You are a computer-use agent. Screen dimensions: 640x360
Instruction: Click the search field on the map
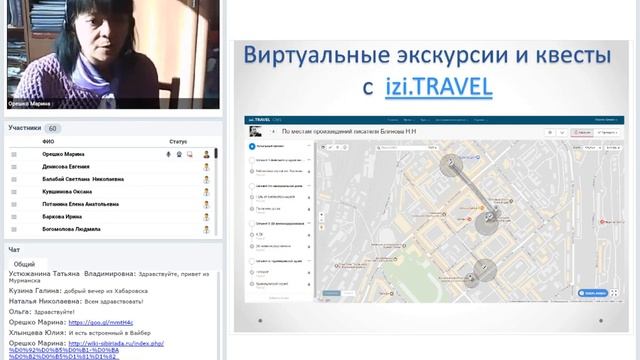(x=407, y=147)
